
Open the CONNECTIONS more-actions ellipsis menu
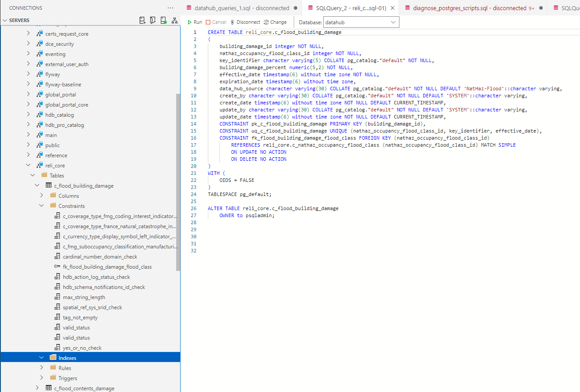(x=170, y=7)
